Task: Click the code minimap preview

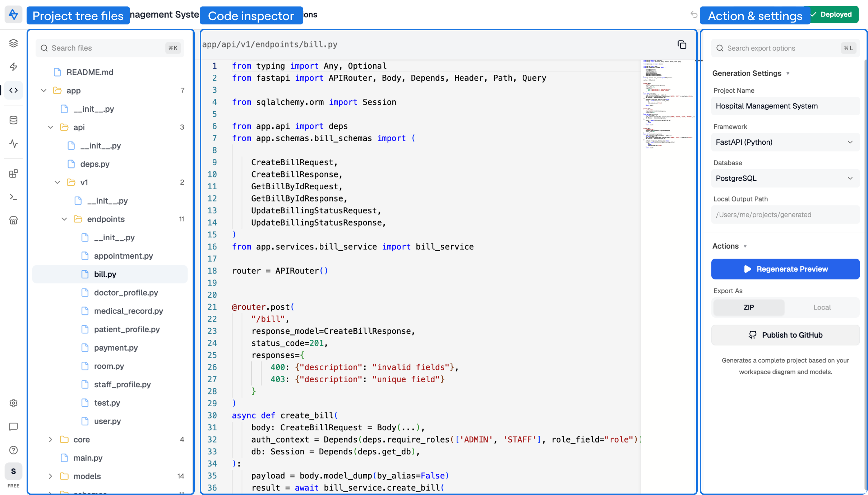Action: 668,104
